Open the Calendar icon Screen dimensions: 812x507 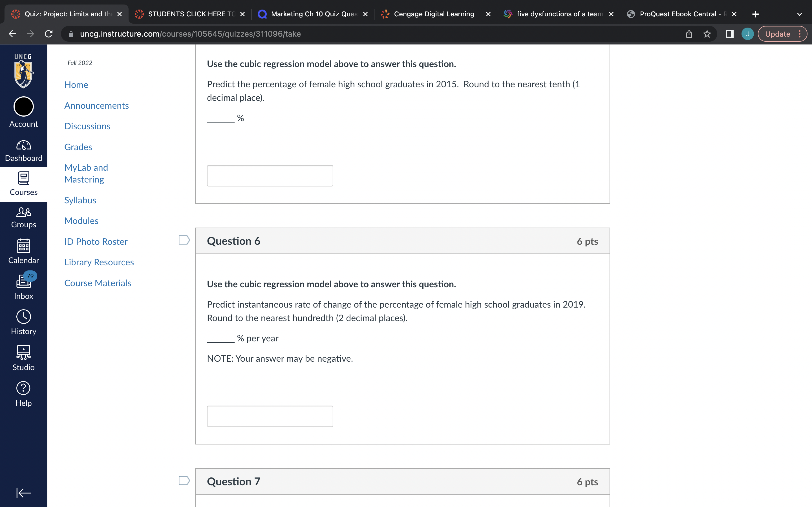pyautogui.click(x=23, y=252)
